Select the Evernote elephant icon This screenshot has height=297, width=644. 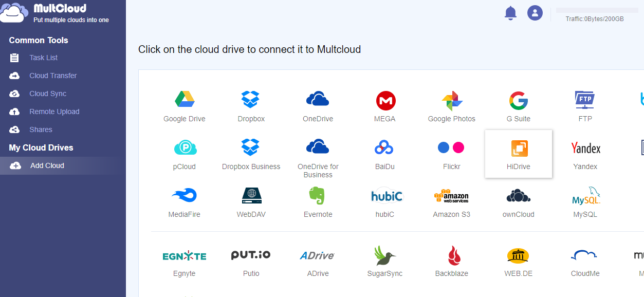click(x=317, y=196)
